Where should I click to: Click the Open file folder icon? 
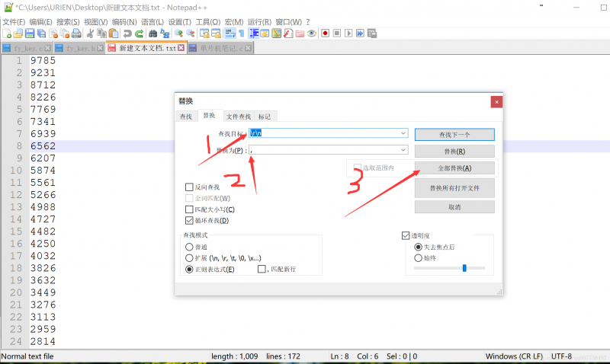18,34
